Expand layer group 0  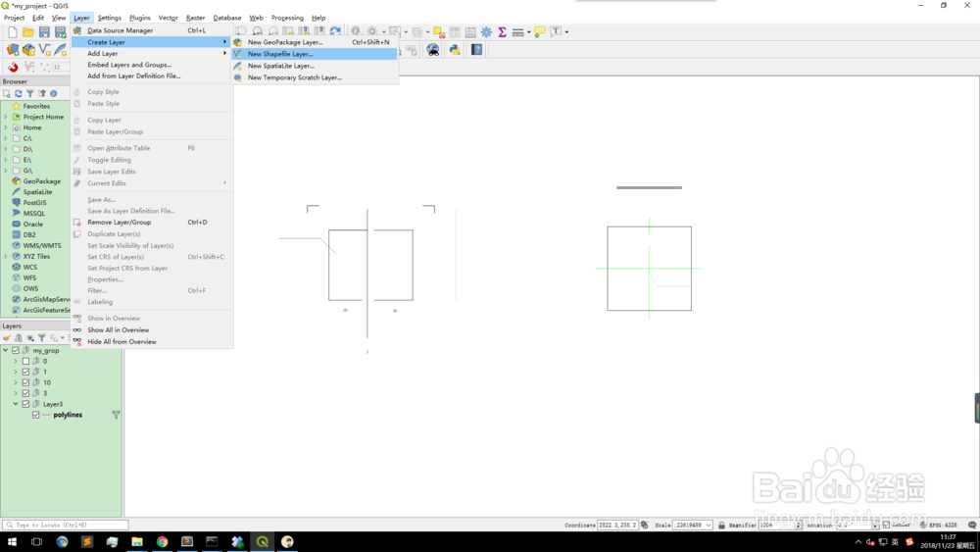[x=16, y=361]
